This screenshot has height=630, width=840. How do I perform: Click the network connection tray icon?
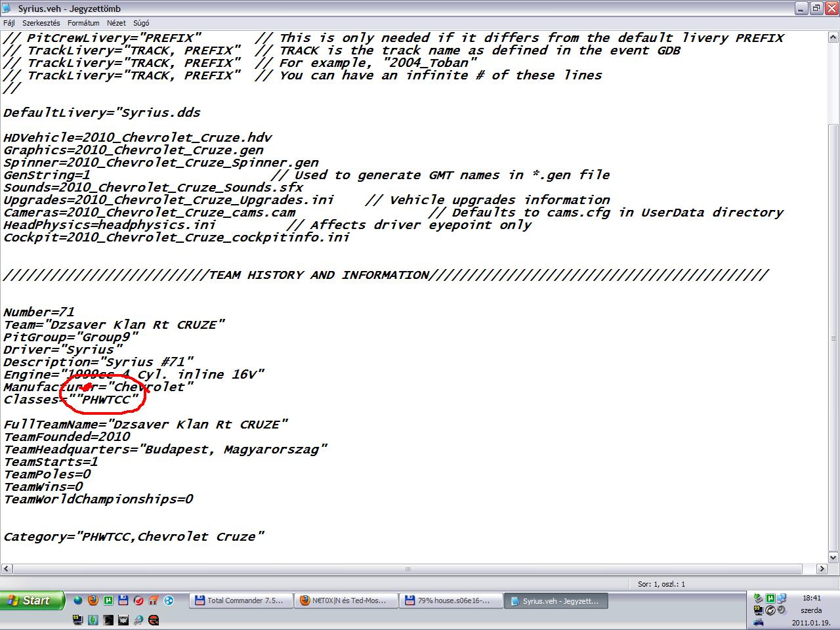point(782,598)
